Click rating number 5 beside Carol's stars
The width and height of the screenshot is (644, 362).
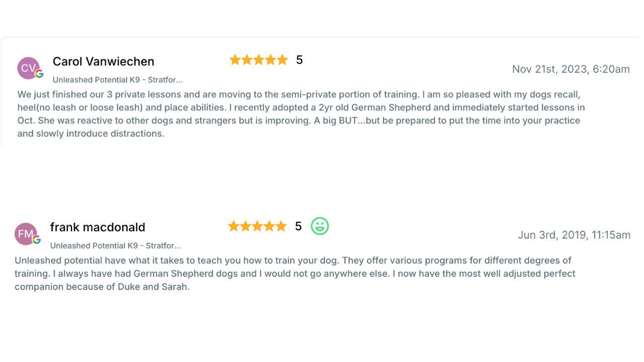click(299, 60)
